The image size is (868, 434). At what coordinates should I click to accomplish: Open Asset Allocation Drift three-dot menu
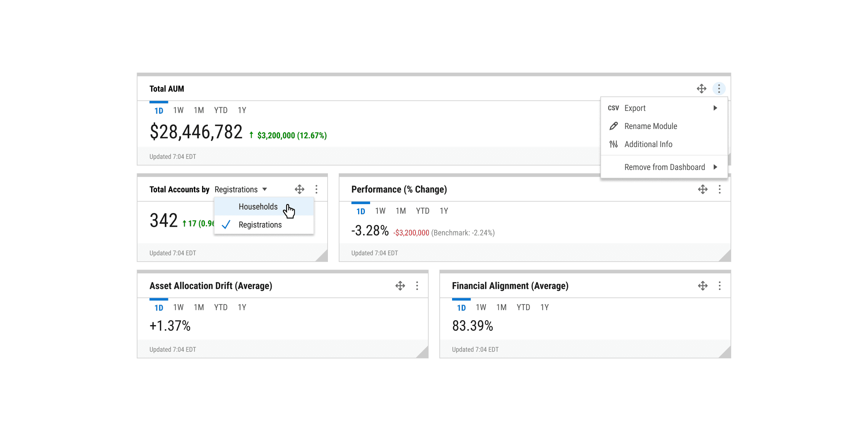[x=417, y=286]
